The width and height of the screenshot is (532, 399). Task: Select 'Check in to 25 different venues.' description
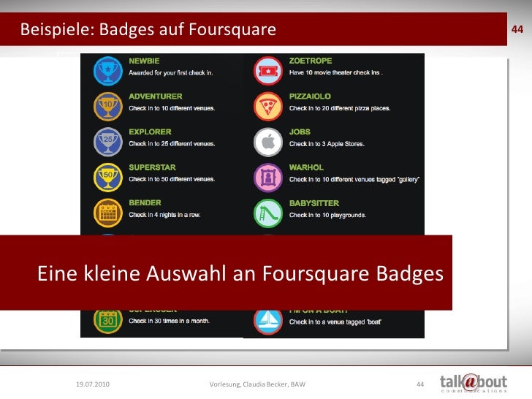pos(172,144)
